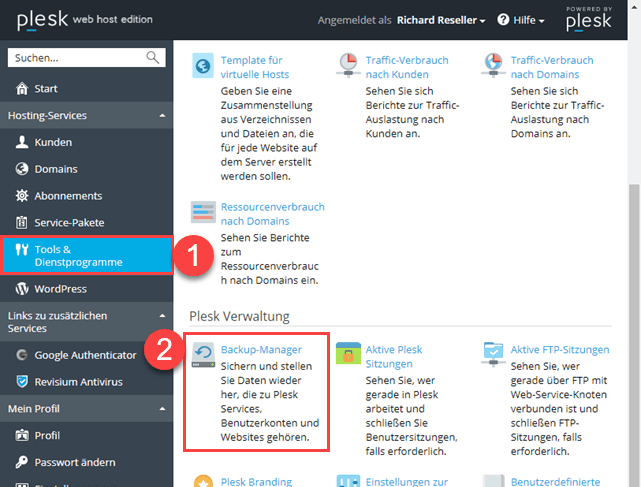Screen dimensions: 641x487
Task: Open the Plesk Branding link
Action: (256, 482)
